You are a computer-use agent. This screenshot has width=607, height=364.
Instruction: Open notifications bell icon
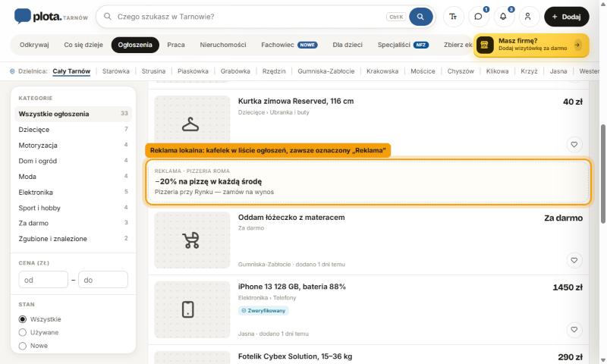pos(503,17)
